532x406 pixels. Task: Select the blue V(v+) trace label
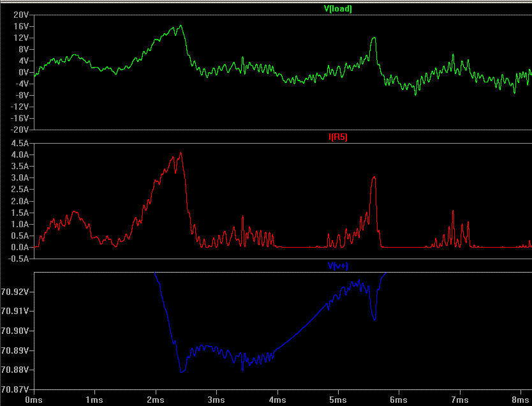pyautogui.click(x=338, y=266)
